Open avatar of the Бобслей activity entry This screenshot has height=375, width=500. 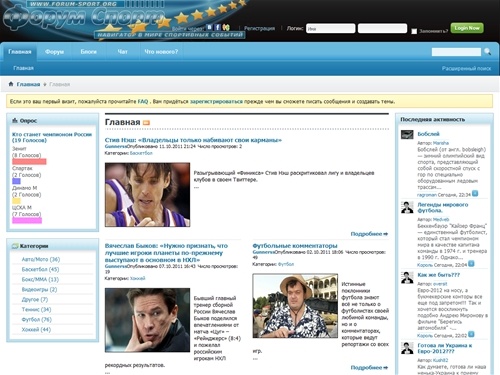click(x=407, y=135)
